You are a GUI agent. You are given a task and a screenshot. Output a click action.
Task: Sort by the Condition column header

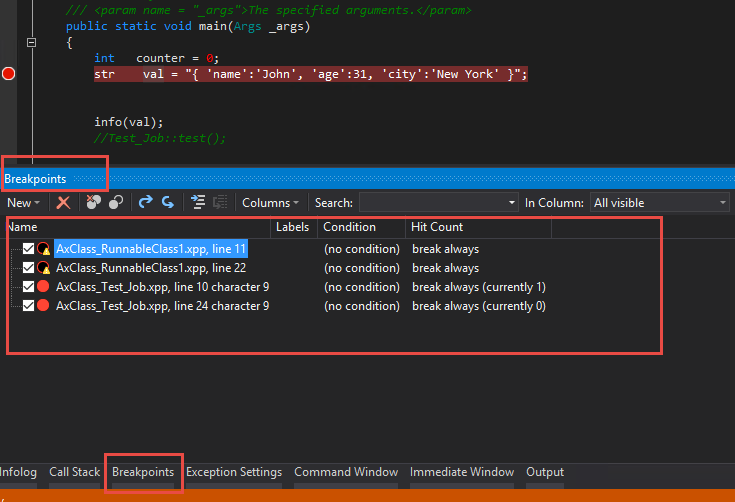[x=361, y=227]
